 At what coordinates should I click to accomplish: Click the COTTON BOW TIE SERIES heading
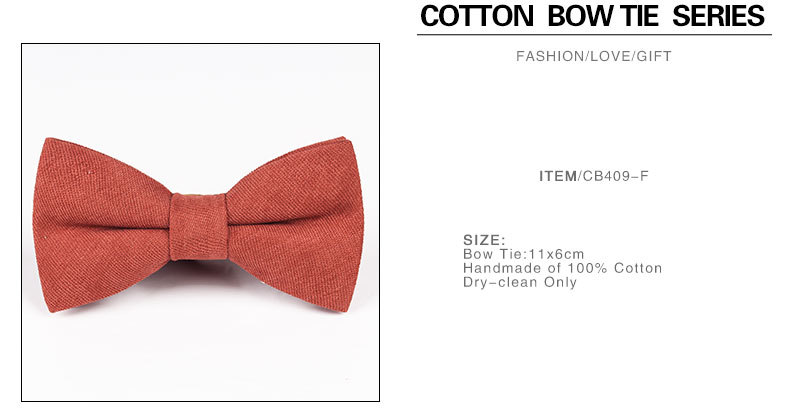tap(592, 16)
